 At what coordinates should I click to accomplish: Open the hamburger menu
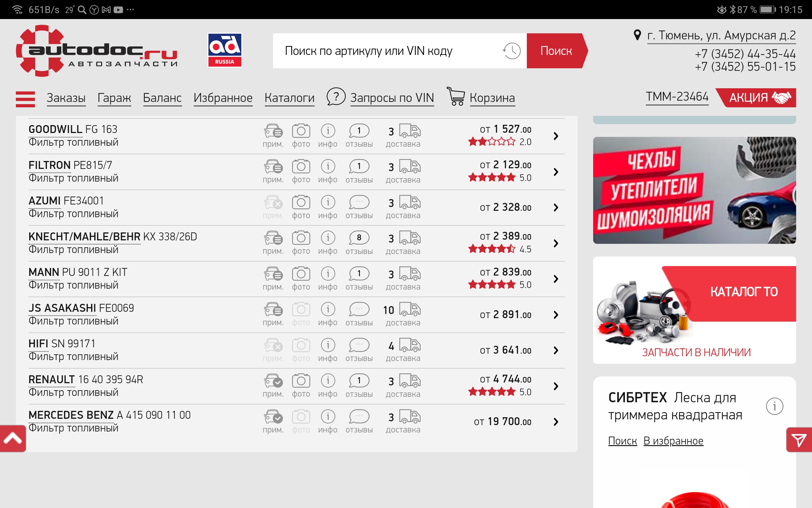[x=25, y=99]
